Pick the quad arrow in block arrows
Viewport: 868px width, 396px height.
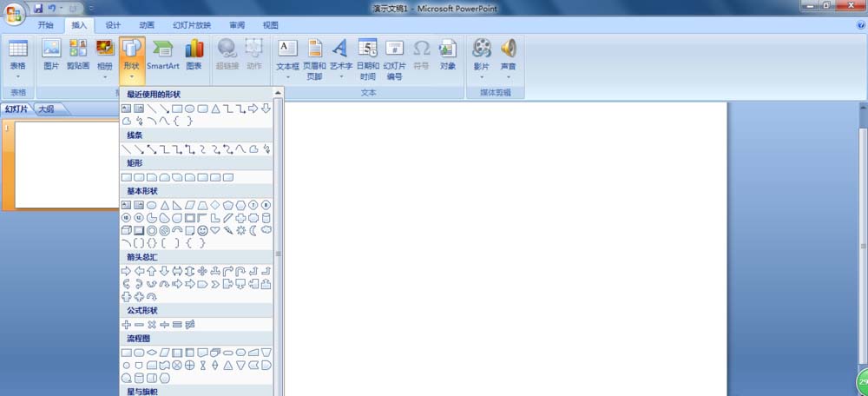[x=202, y=272]
